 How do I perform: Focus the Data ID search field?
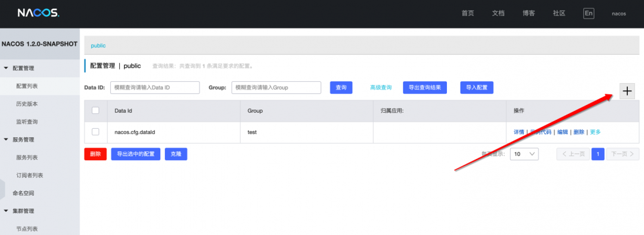(x=155, y=88)
